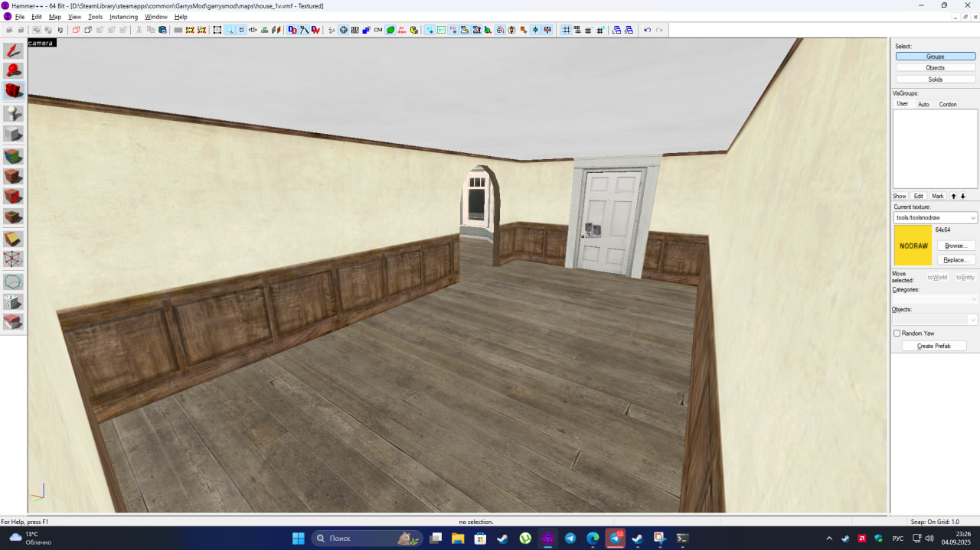Expand the Current texture dropdown
Image resolution: width=980 pixels, height=550 pixels.
pos(973,218)
